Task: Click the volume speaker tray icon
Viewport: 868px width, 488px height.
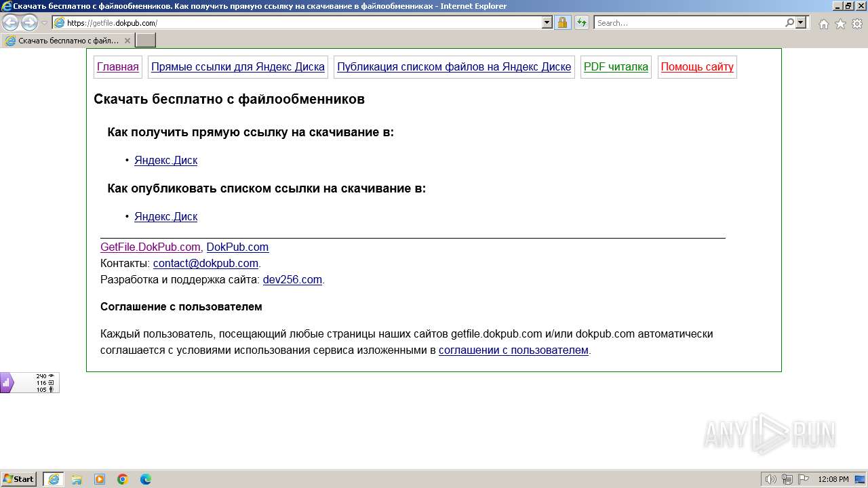Action: coord(771,479)
